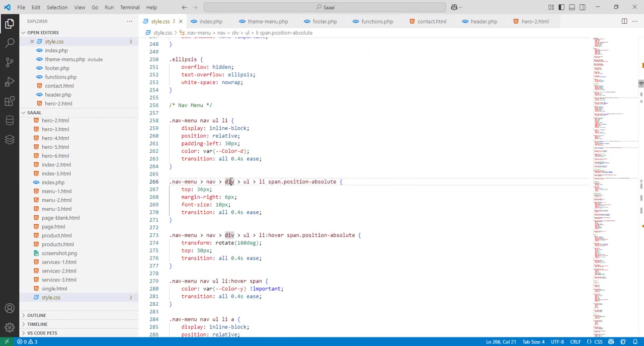Click the Accounts icon in activity bar
The width and height of the screenshot is (644, 346).
point(10,308)
